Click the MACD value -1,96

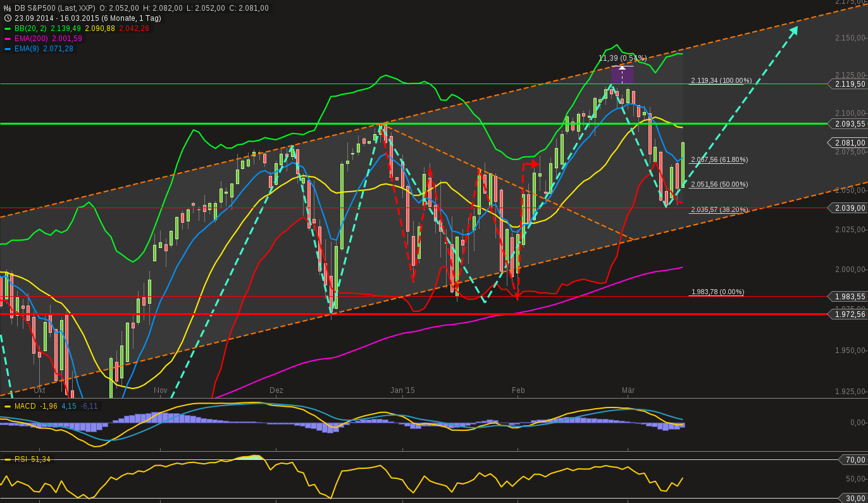pyautogui.click(x=49, y=406)
